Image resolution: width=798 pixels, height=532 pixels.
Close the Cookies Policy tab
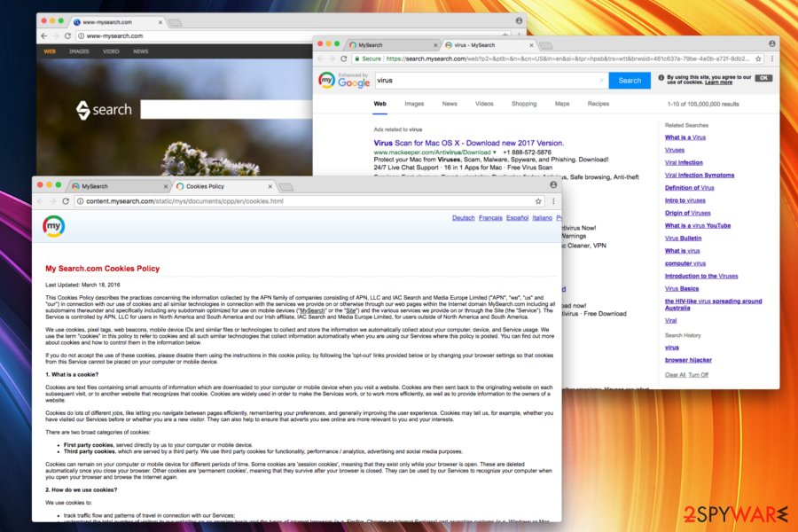point(270,186)
